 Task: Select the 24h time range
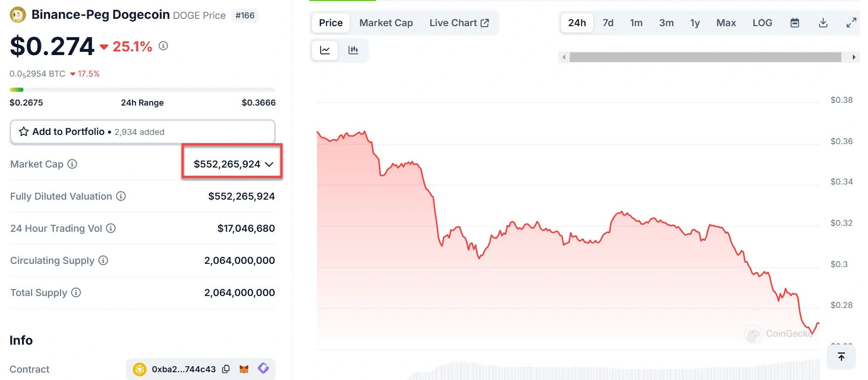[577, 23]
